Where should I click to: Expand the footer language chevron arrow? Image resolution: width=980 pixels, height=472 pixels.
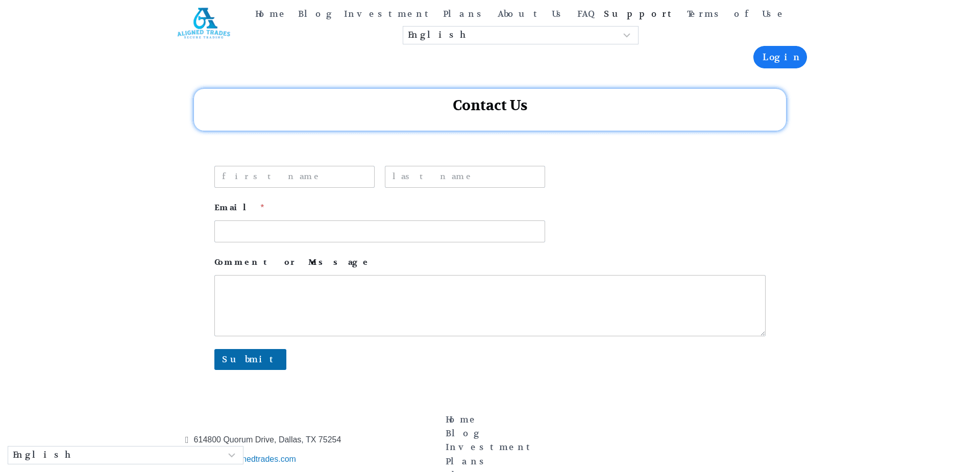click(231, 455)
